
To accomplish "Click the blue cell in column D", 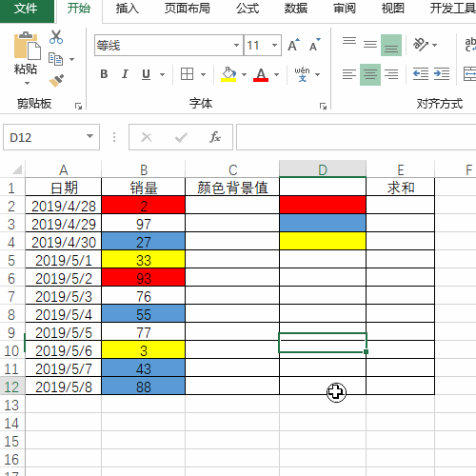I will click(x=323, y=223).
